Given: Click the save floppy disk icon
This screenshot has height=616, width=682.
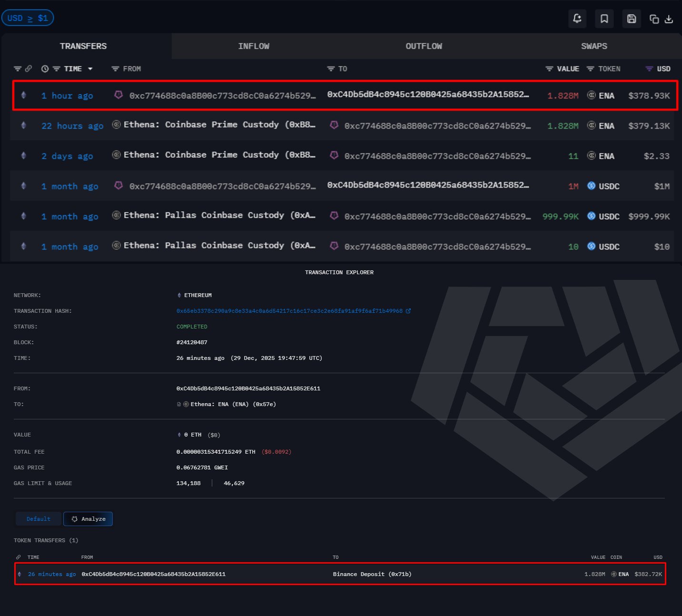Looking at the screenshot, I should tap(631, 19).
